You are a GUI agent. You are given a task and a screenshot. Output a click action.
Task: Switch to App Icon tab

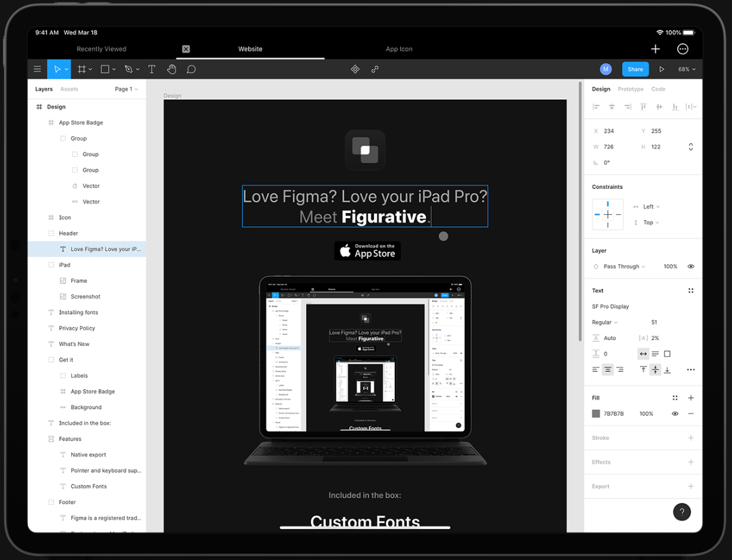tap(399, 49)
